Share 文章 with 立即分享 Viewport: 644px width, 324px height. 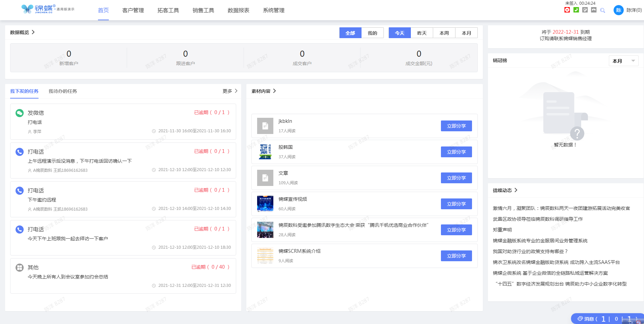(x=456, y=178)
